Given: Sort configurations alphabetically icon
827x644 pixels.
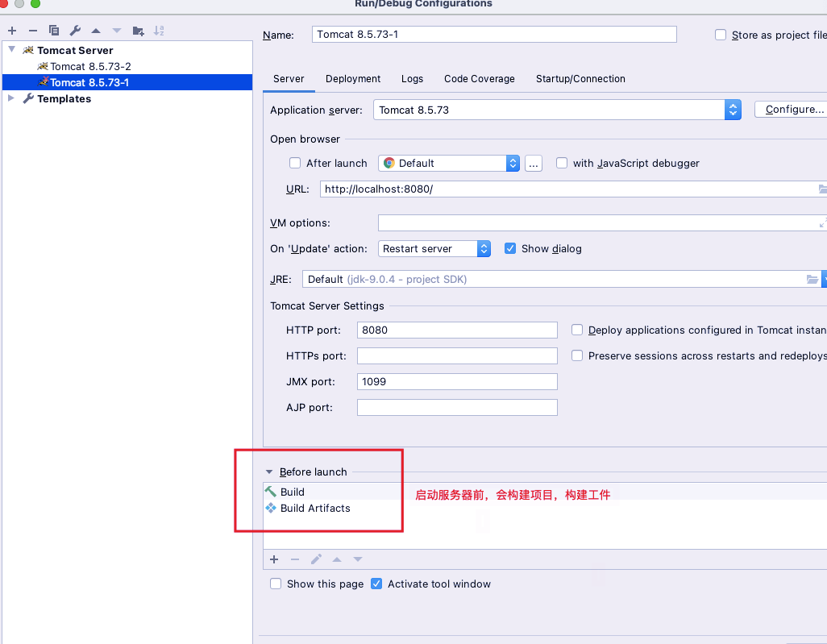Looking at the screenshot, I should point(159,31).
